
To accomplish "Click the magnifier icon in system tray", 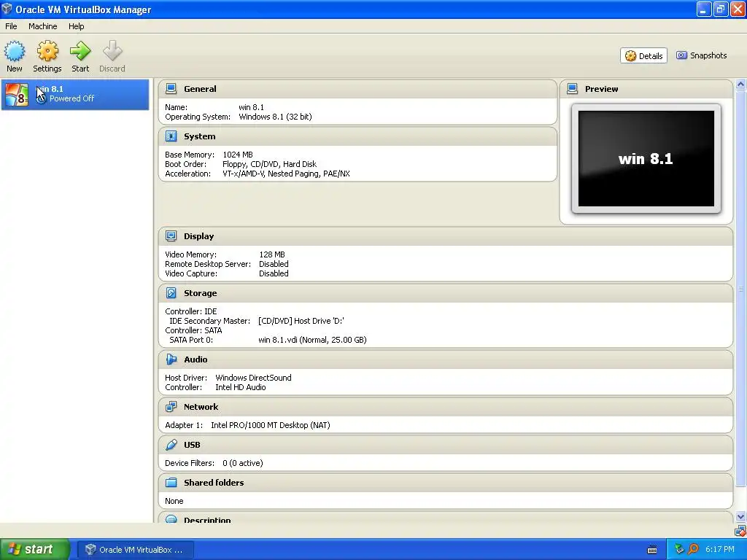I will pos(693,549).
